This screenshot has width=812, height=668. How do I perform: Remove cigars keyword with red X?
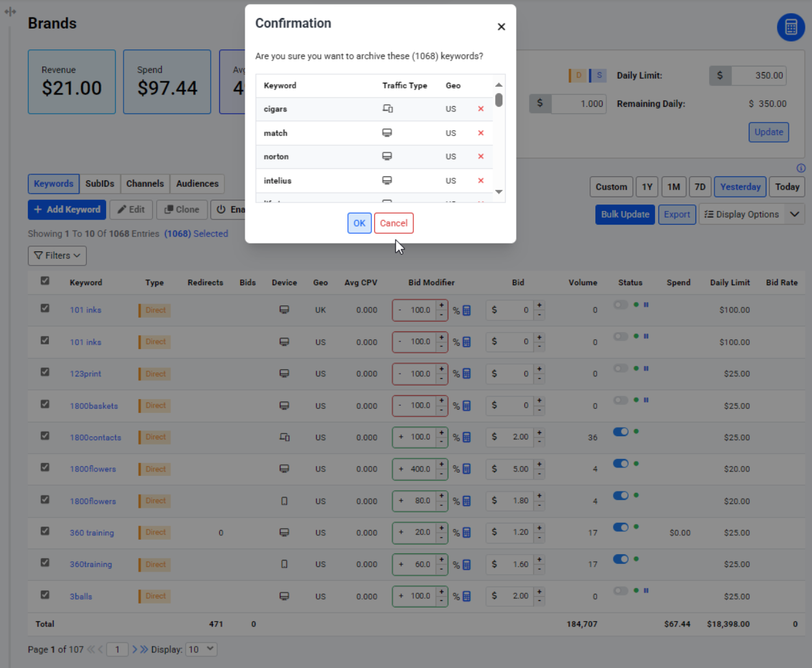481,109
